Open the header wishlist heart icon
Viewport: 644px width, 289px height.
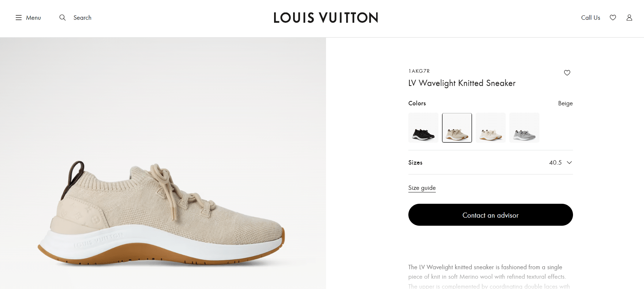coord(613,18)
